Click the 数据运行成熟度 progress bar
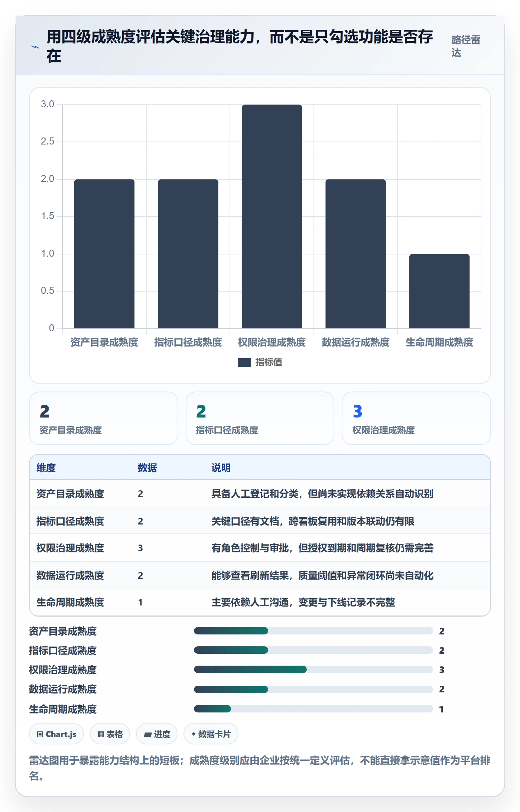Viewport: 520px width, 812px height. 313,689
